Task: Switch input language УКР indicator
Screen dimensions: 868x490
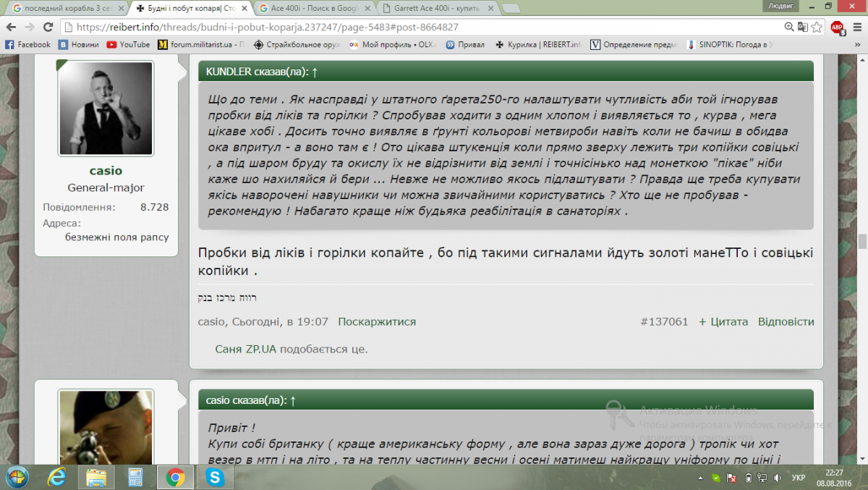Action: click(799, 478)
